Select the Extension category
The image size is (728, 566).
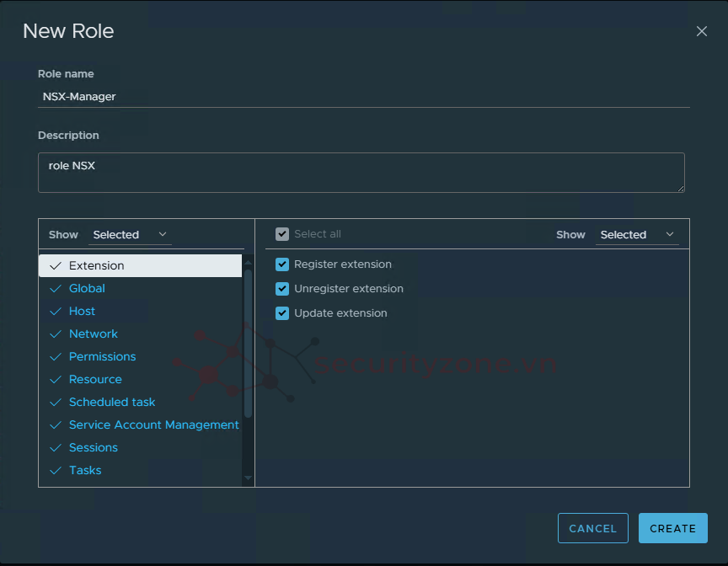(96, 266)
